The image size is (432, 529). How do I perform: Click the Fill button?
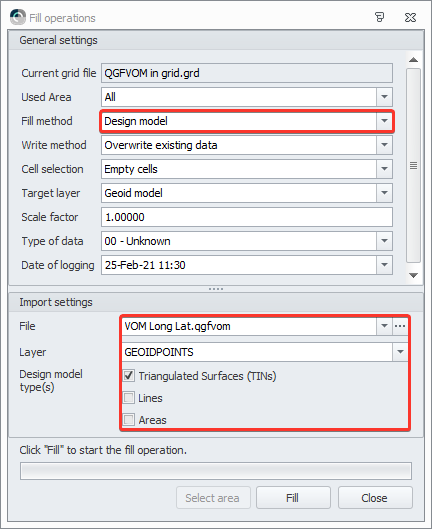pos(293,498)
